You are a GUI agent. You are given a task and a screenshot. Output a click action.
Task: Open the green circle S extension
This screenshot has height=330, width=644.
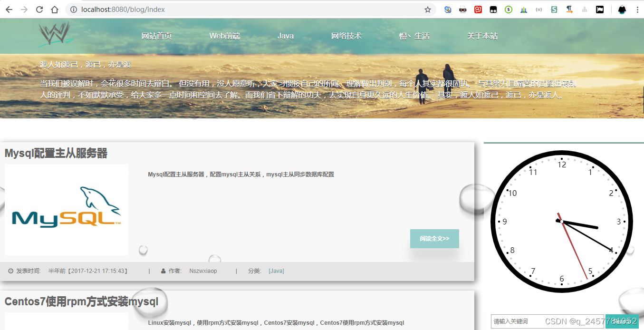509,10
